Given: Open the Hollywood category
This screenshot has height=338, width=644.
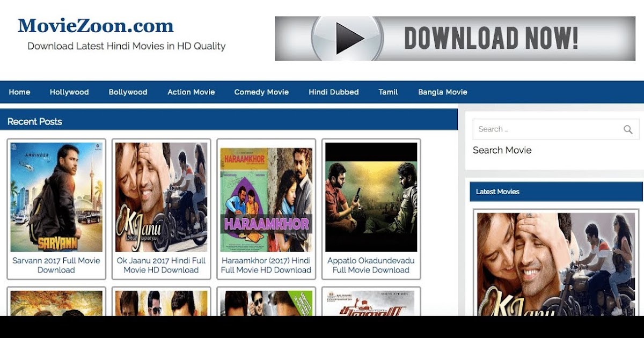Looking at the screenshot, I should coord(69,92).
